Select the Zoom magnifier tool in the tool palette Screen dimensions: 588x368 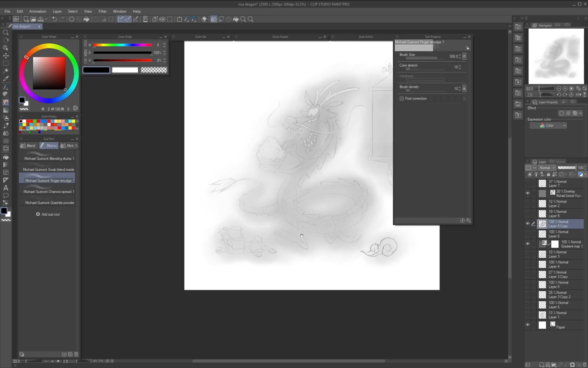click(x=6, y=33)
